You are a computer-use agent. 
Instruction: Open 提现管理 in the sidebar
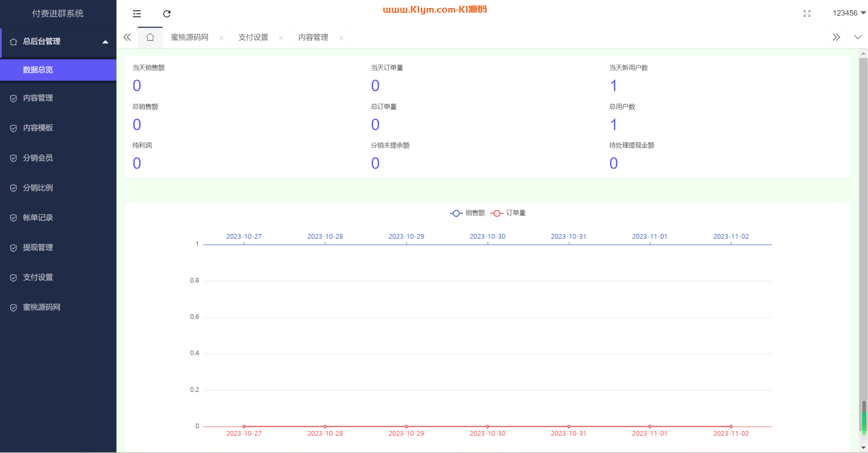click(x=58, y=247)
